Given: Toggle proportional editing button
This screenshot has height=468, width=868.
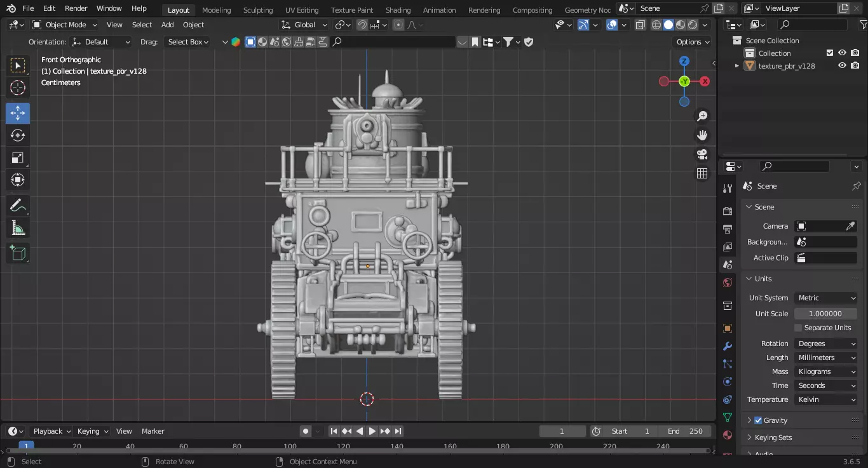Looking at the screenshot, I should point(398,25).
